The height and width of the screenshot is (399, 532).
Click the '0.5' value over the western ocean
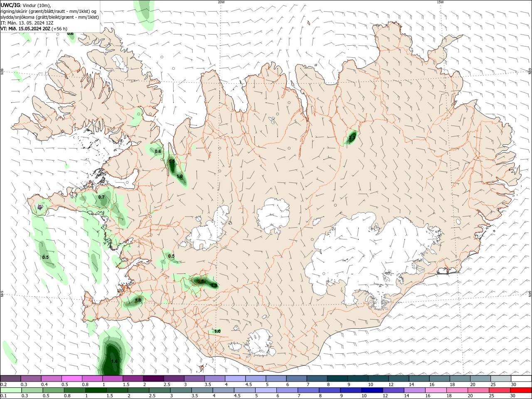tap(45, 257)
